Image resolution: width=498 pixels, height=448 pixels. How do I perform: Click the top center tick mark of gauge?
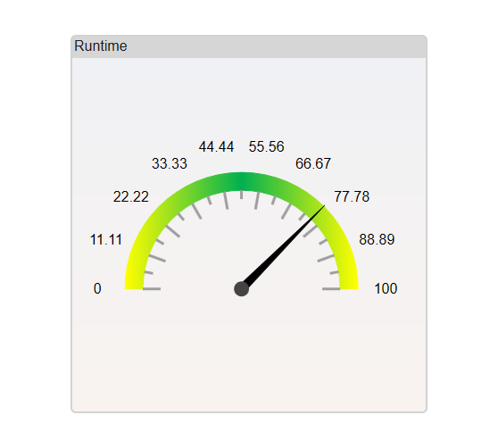click(x=241, y=195)
